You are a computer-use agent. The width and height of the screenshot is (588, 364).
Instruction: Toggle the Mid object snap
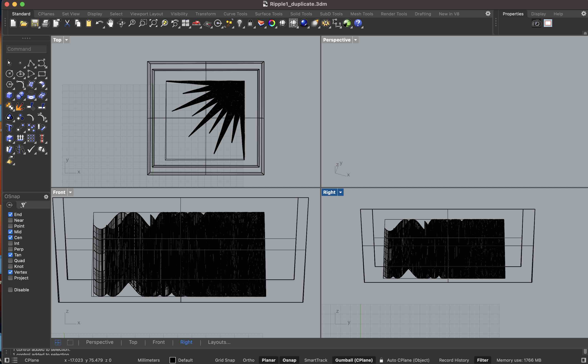(10, 232)
